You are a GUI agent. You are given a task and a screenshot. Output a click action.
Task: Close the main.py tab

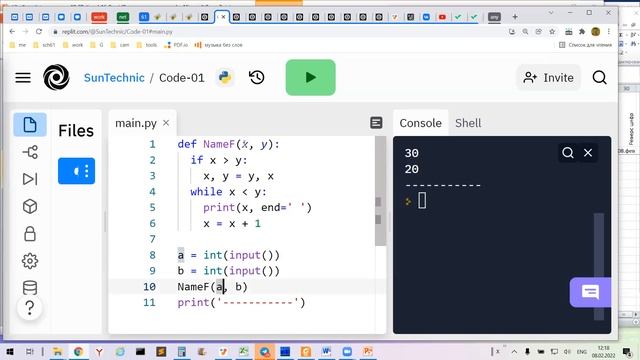click(x=166, y=122)
